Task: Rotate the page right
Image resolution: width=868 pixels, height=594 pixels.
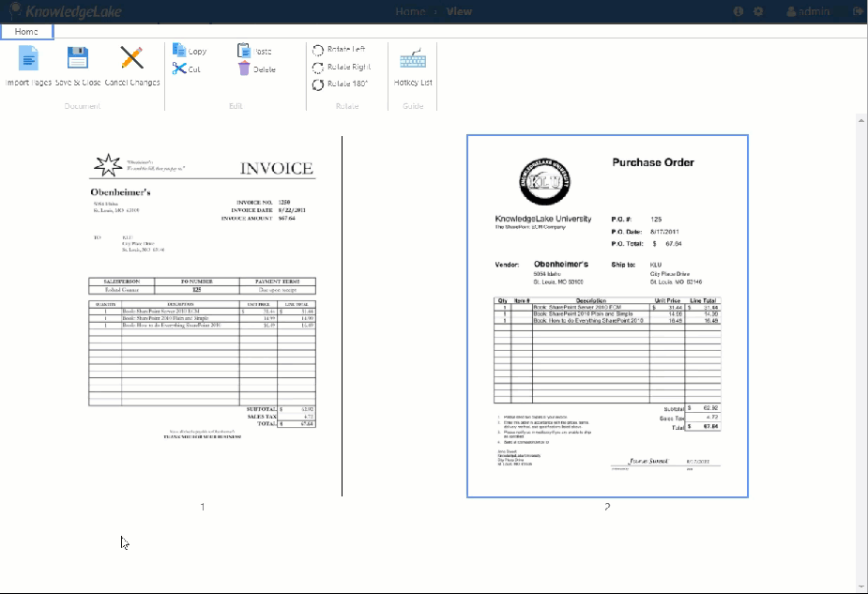Action: (342, 67)
